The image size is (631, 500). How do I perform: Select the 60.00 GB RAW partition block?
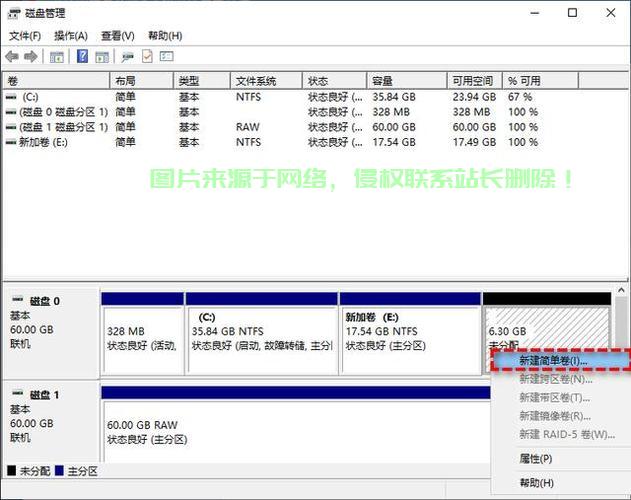(x=296, y=425)
